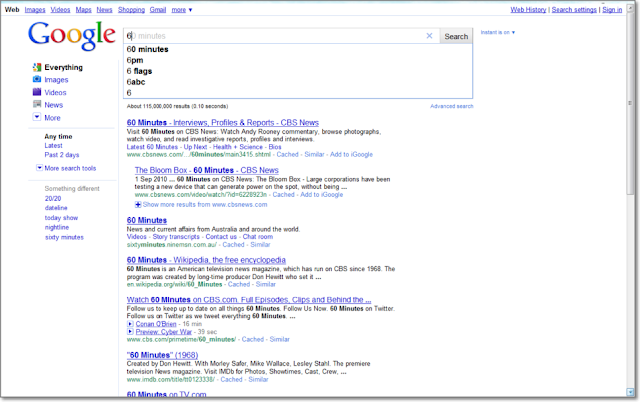This screenshot has width=640, height=402.
Task: Expand More search tools arrow
Action: (39, 168)
